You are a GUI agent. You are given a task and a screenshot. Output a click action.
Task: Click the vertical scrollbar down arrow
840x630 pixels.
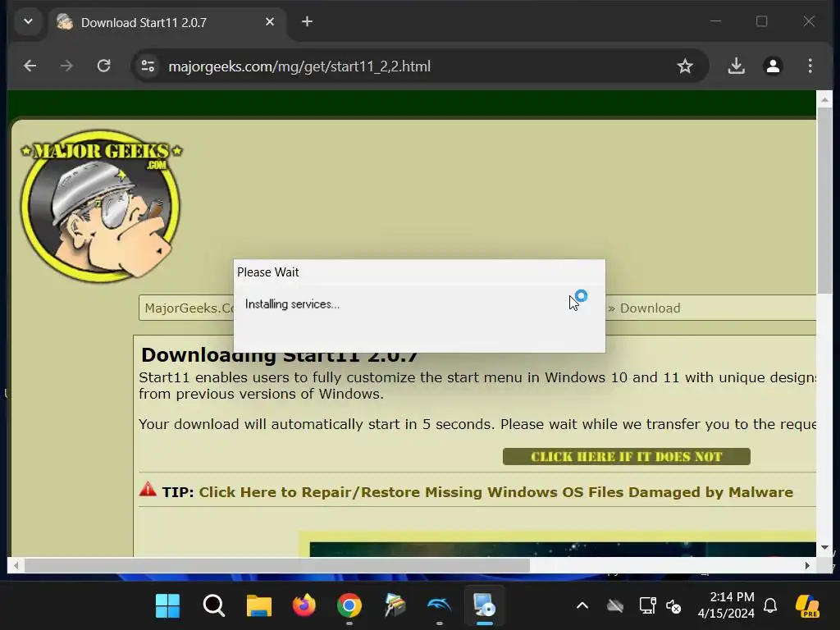(x=824, y=547)
